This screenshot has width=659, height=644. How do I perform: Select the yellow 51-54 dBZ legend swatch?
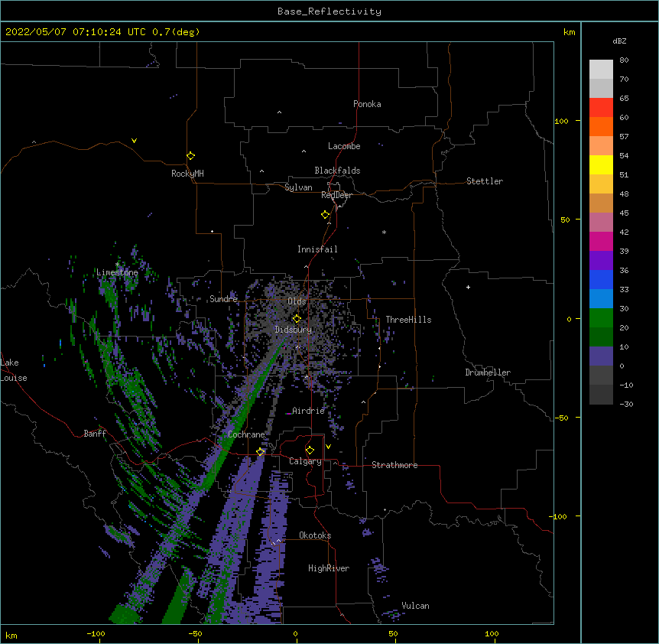tap(601, 164)
